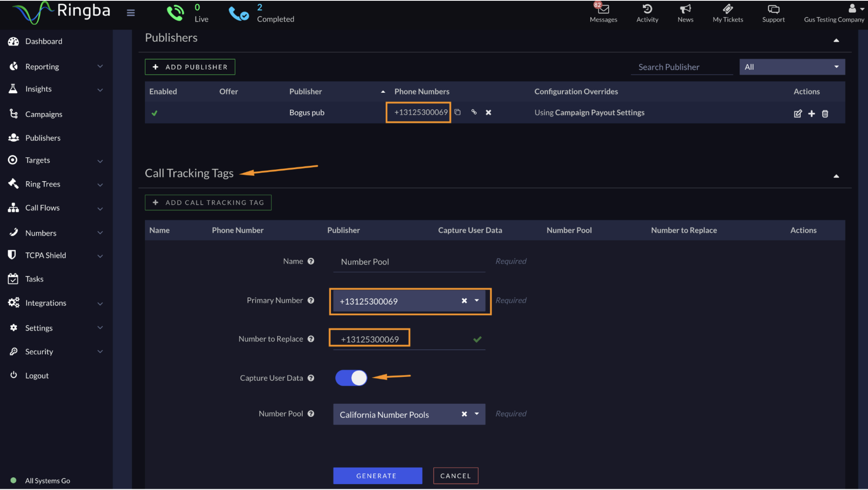Open the All publisher filter dropdown
Viewport: 868px width, 490px height.
pyautogui.click(x=792, y=67)
